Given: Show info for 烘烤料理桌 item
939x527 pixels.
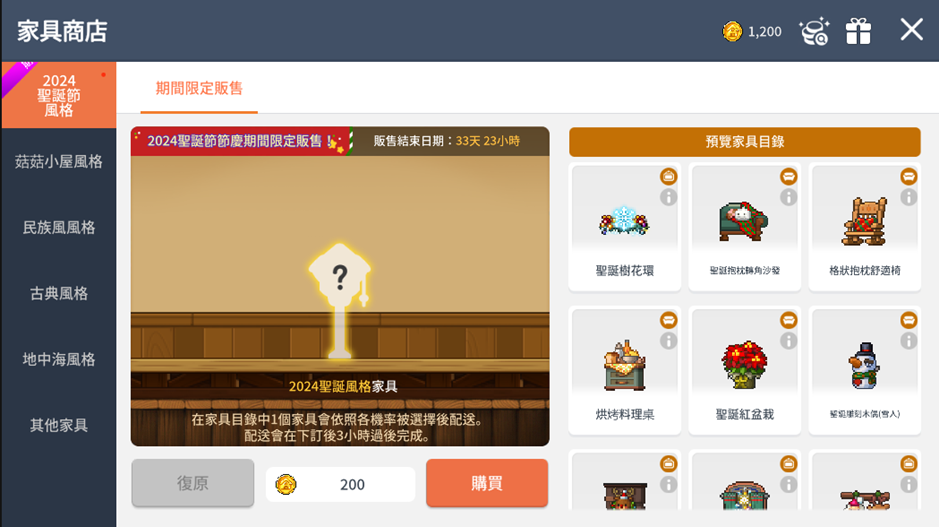Looking at the screenshot, I should [x=668, y=341].
